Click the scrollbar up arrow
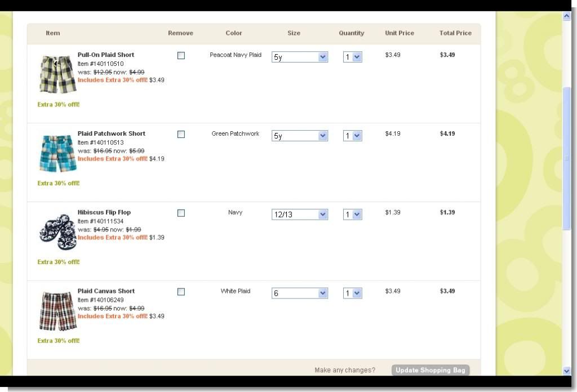 (x=567, y=16)
